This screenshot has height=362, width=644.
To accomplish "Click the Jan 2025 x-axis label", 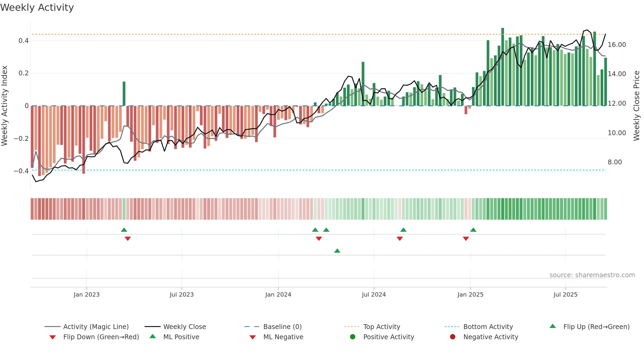I will tap(470, 295).
